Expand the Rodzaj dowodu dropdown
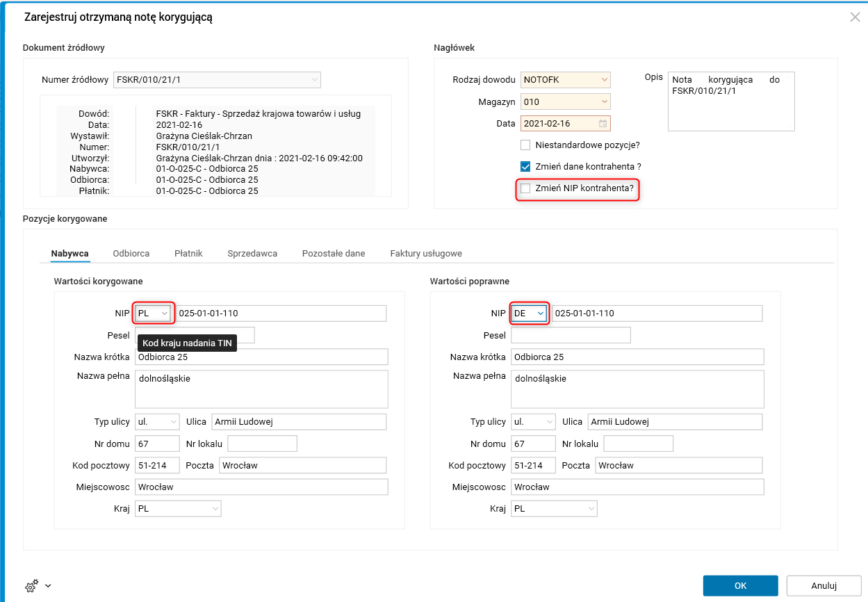 point(604,80)
